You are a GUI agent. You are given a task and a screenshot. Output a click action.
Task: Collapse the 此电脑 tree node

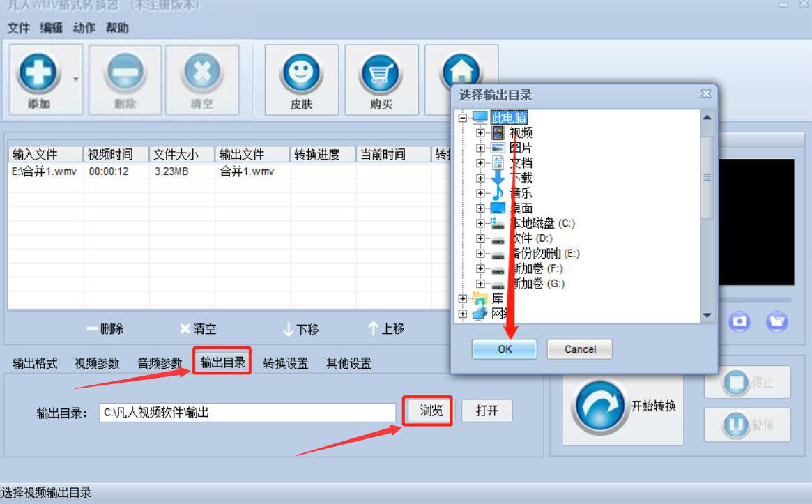(462, 118)
